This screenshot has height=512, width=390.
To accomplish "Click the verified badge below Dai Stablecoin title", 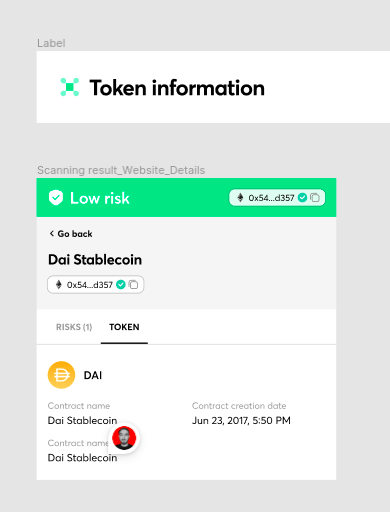I will point(121,285).
